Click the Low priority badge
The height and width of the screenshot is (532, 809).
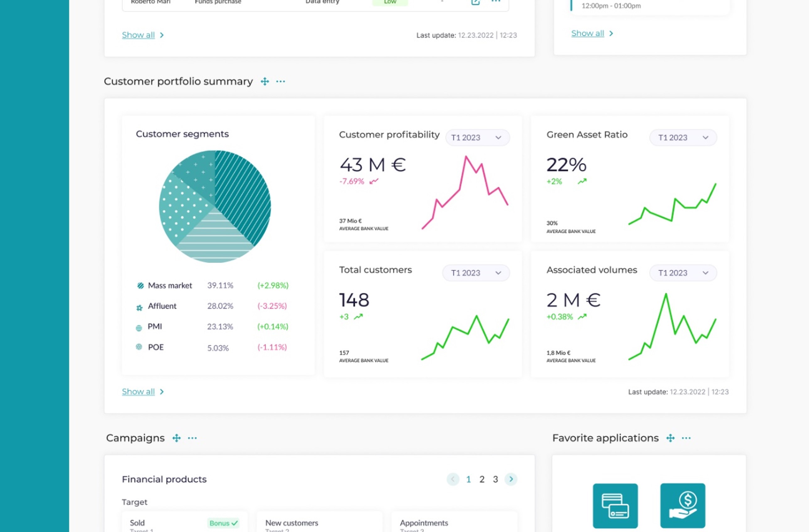pyautogui.click(x=390, y=2)
